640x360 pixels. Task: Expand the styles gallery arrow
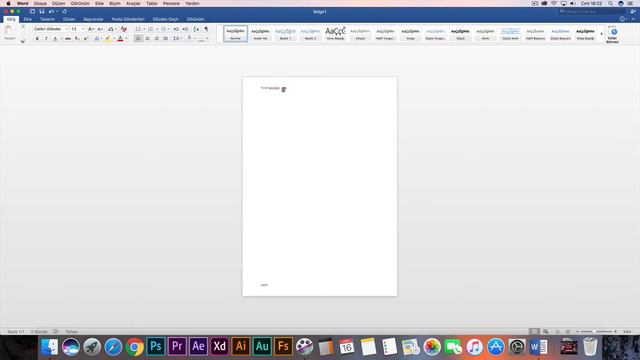602,34
